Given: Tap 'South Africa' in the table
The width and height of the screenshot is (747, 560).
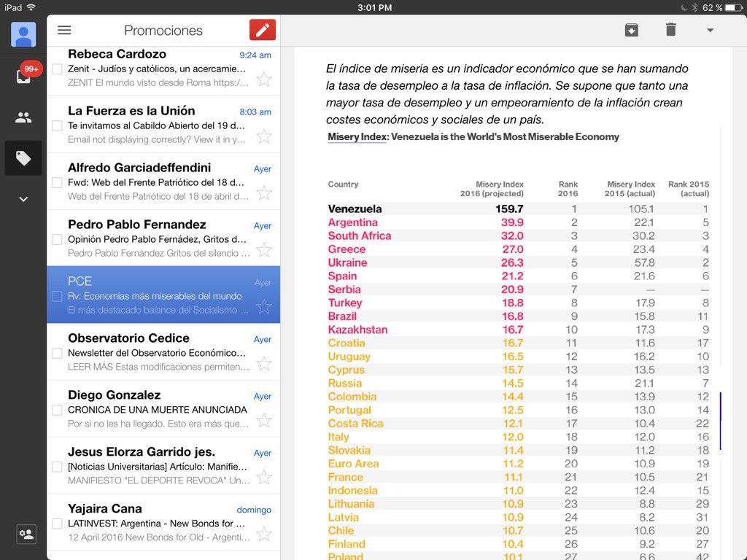Looking at the screenshot, I should point(359,236).
